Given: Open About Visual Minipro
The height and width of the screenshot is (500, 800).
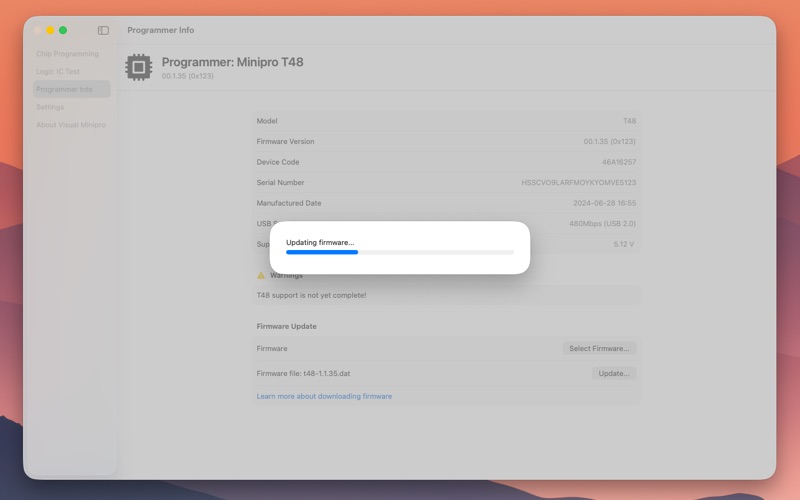Looking at the screenshot, I should (71, 125).
